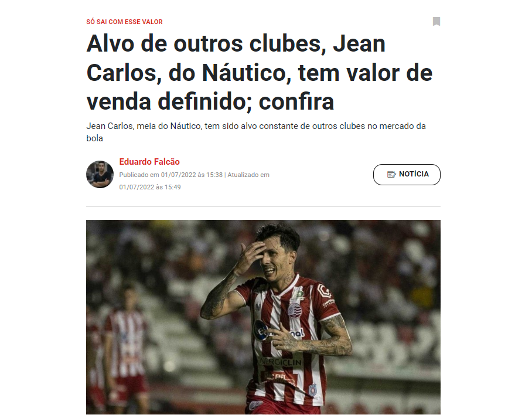Save article with the bookmark icon
532x418 pixels.
tap(436, 21)
